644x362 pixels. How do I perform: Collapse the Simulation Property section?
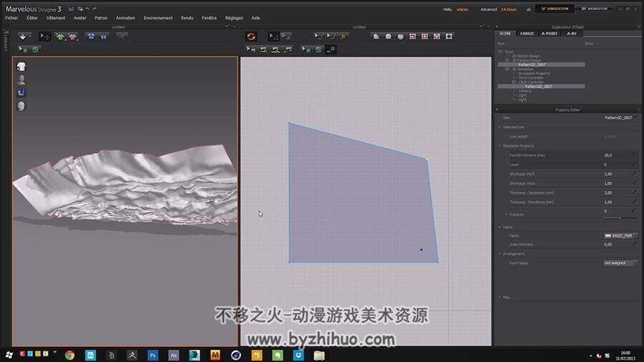pos(500,146)
